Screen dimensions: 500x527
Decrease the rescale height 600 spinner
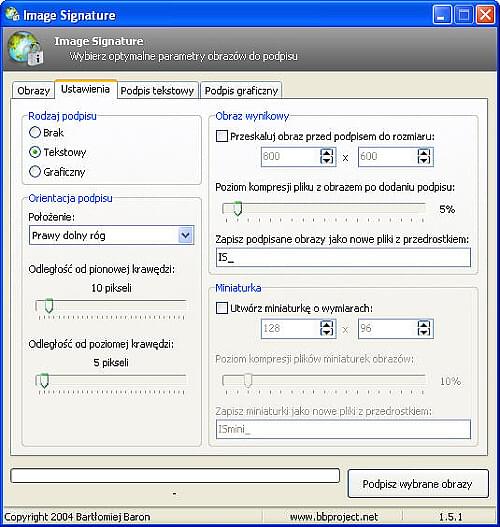pos(424,161)
